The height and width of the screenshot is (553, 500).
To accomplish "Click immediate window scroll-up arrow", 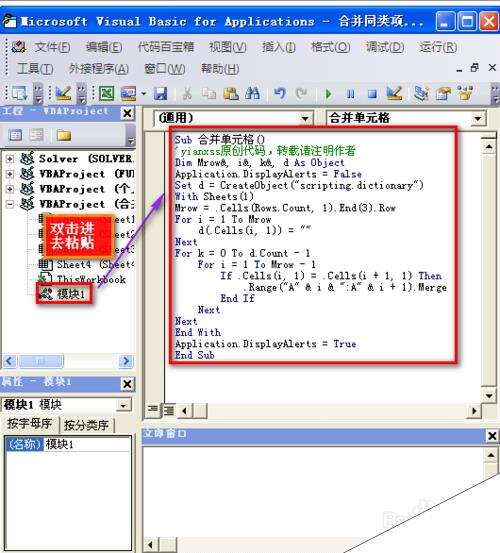I will click(491, 455).
